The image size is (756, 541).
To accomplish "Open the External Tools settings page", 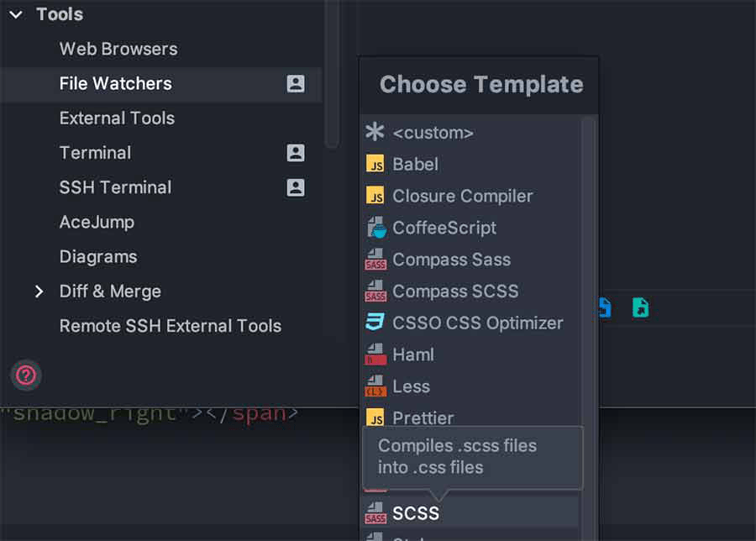I will [x=117, y=118].
